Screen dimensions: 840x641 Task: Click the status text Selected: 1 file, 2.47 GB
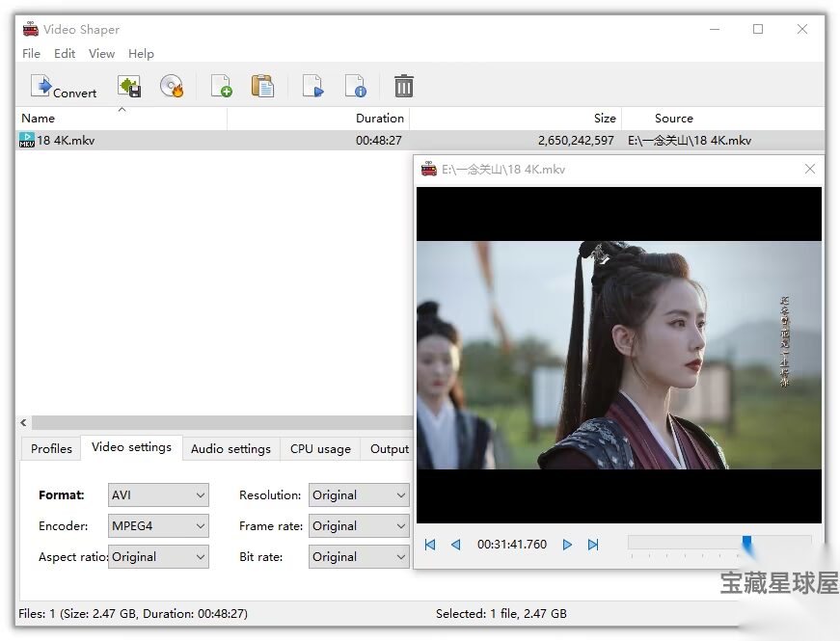(501, 614)
